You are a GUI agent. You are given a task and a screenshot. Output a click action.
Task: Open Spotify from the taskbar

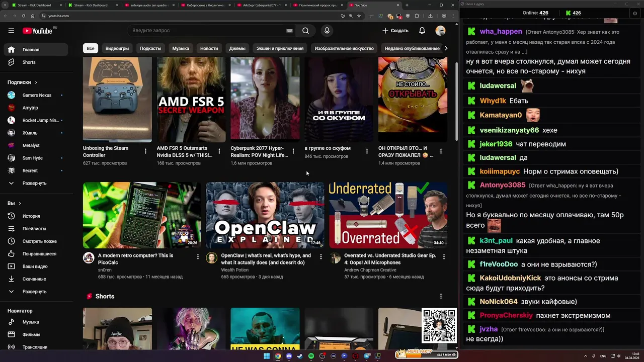click(x=311, y=356)
